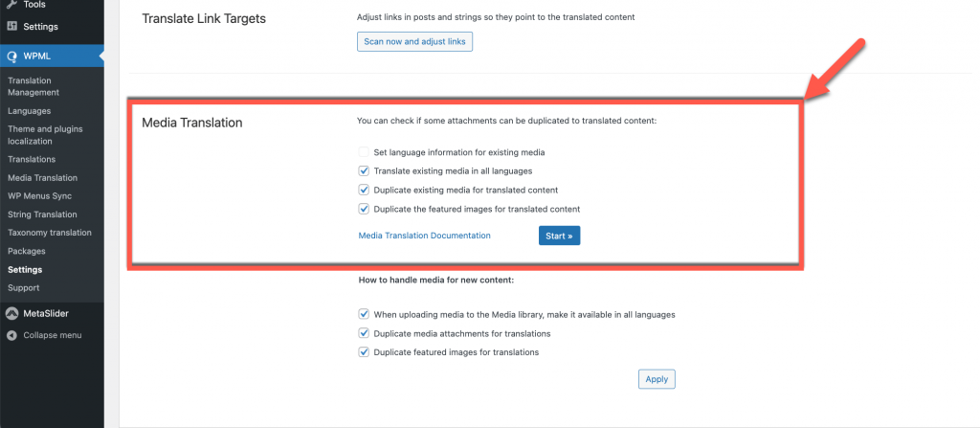Click the Settings sliders icon in top sidebar
The image size is (980, 428).
pyautogui.click(x=11, y=26)
